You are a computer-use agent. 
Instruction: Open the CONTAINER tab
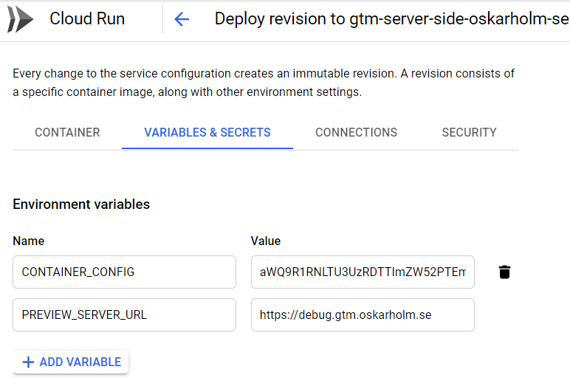[67, 132]
